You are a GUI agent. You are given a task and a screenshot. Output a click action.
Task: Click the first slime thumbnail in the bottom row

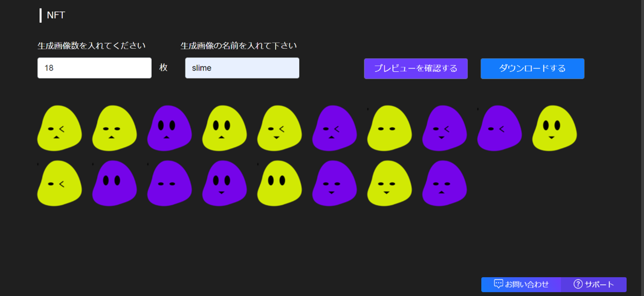(59, 183)
